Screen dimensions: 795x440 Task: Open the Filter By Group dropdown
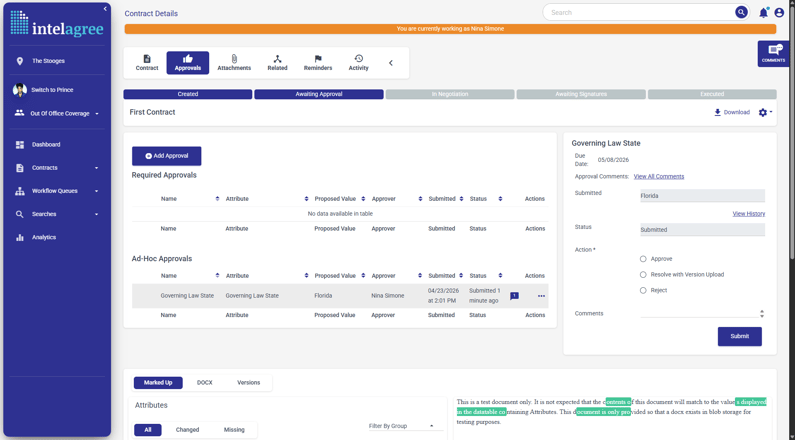[x=402, y=426]
